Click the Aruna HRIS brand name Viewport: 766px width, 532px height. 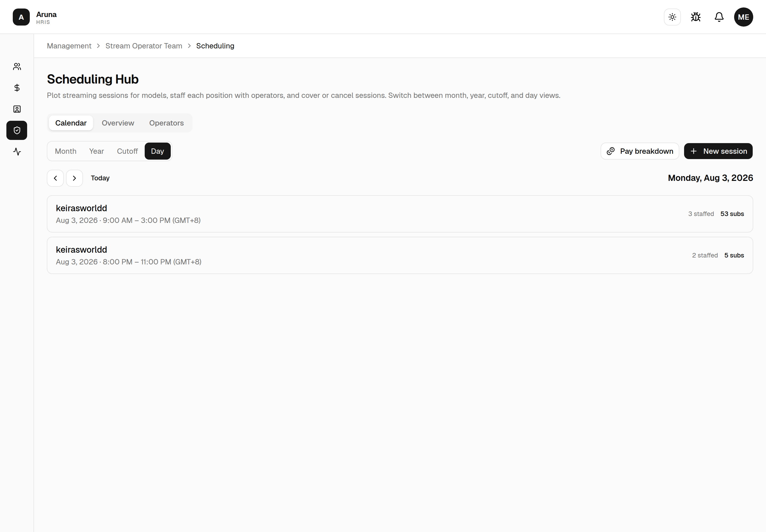46,18
